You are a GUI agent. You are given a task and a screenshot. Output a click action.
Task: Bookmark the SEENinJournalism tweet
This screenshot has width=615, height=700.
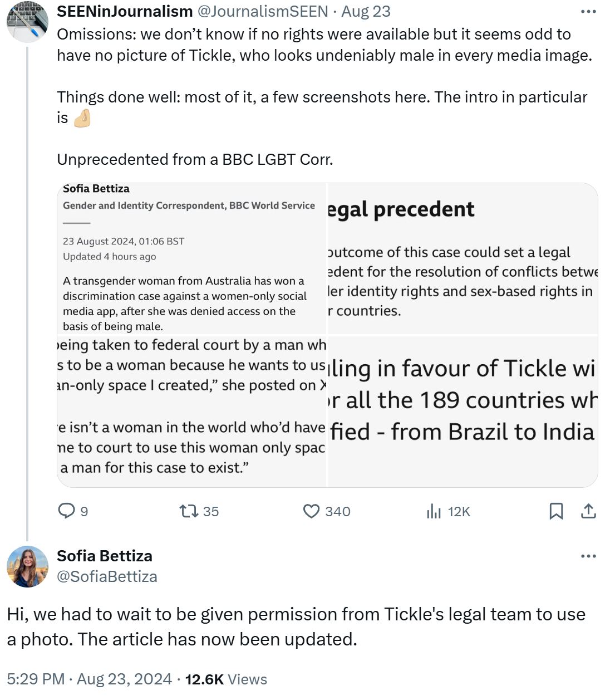556,511
